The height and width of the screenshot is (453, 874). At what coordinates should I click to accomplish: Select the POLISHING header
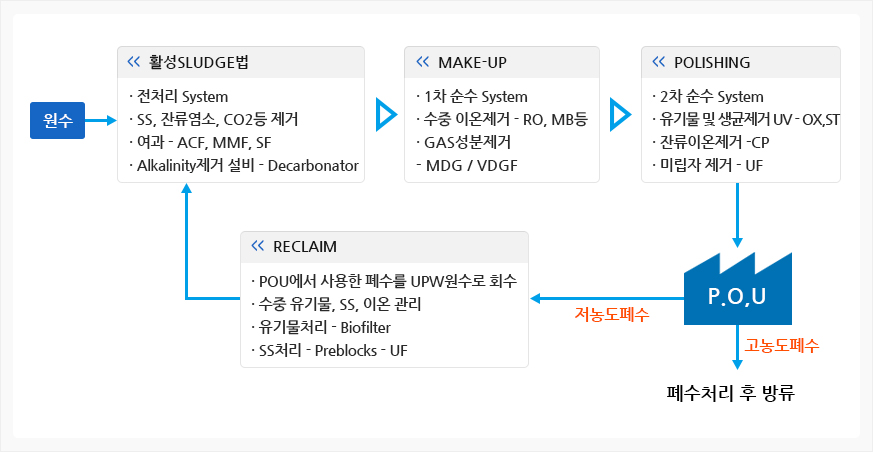pyautogui.click(x=712, y=62)
